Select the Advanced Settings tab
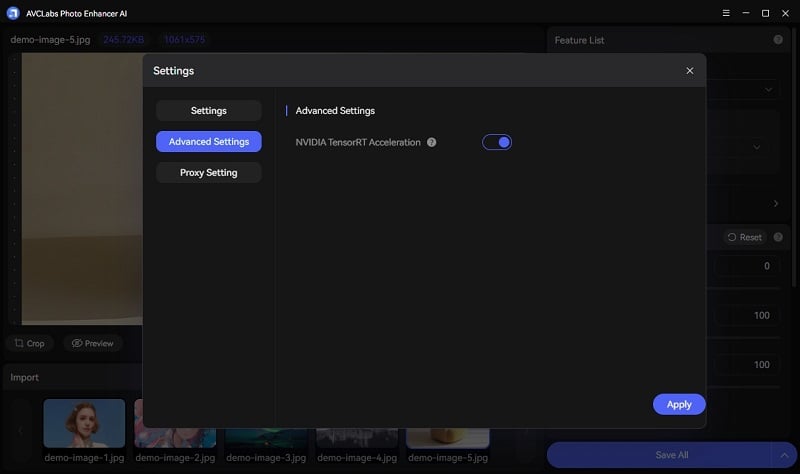The width and height of the screenshot is (800, 474). click(x=209, y=142)
